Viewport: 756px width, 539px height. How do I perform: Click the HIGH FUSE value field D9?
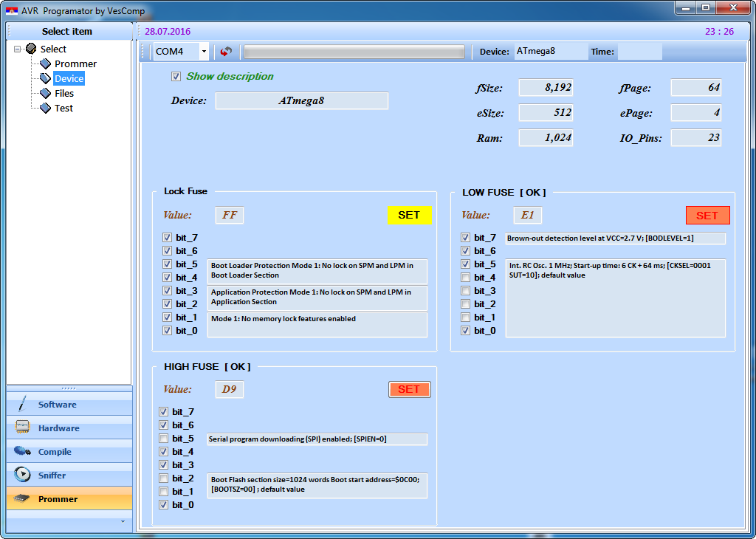pyautogui.click(x=230, y=389)
